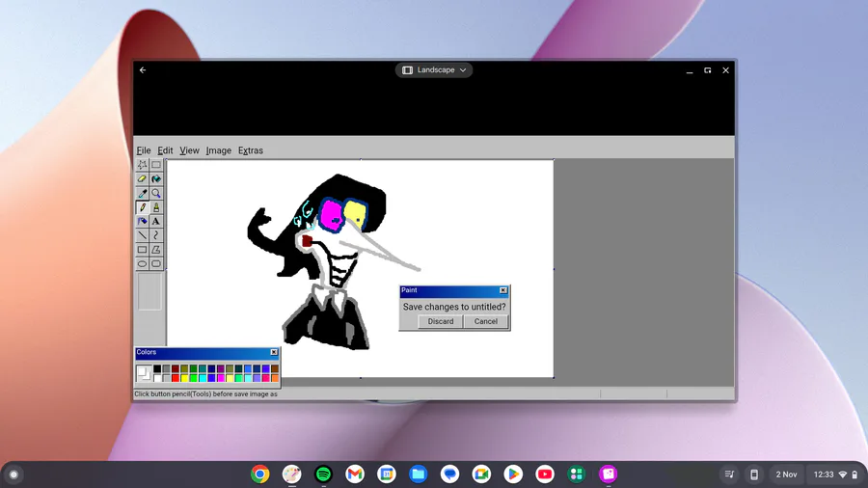Viewport: 868px width, 488px height.
Task: Pick the white color swatch
Action: click(157, 378)
